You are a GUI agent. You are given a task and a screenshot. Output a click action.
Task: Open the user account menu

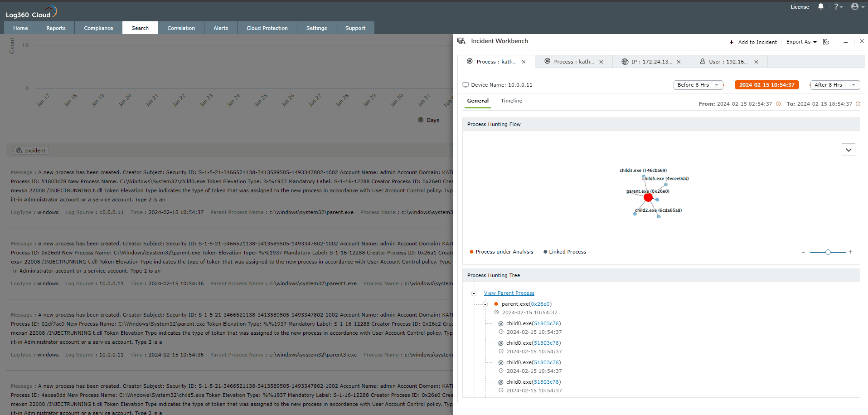point(858,6)
